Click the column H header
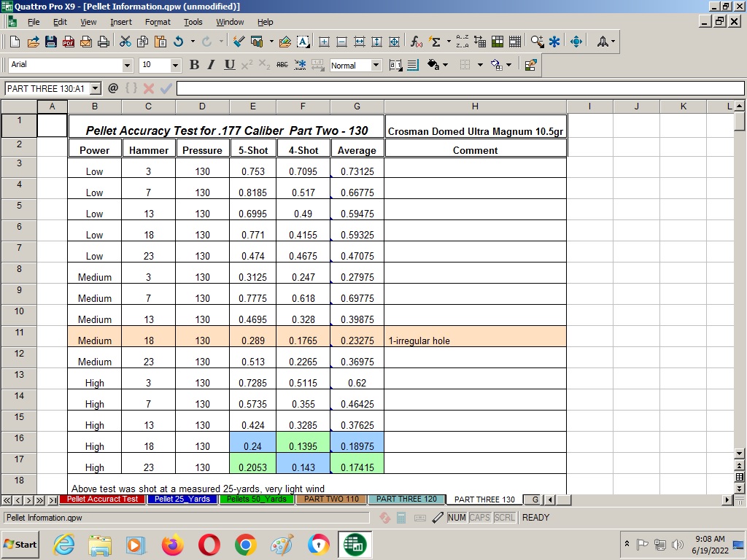Image resolution: width=747 pixels, height=560 pixels. [475, 106]
